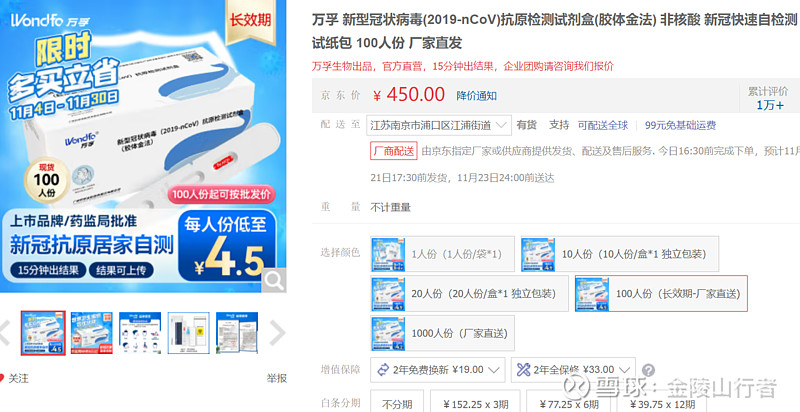The height and width of the screenshot is (412, 800).
Task: Click the 厂商配送 red badge
Action: point(393,151)
